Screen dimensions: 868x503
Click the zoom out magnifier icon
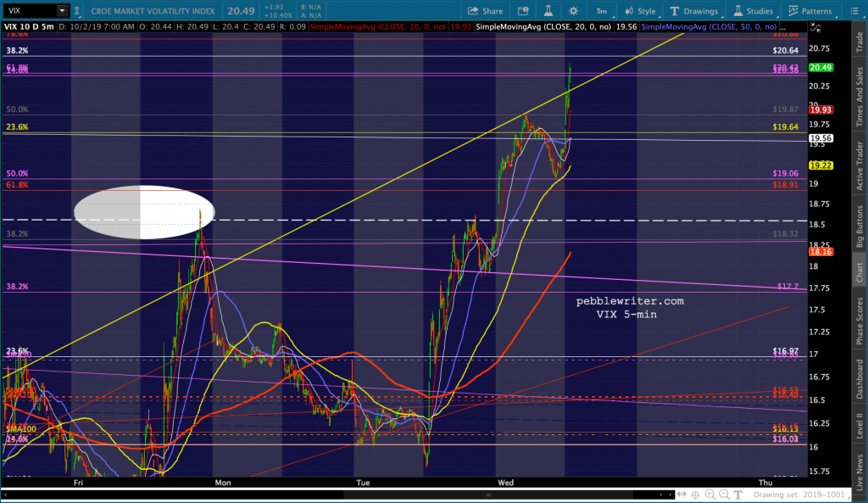(724, 495)
